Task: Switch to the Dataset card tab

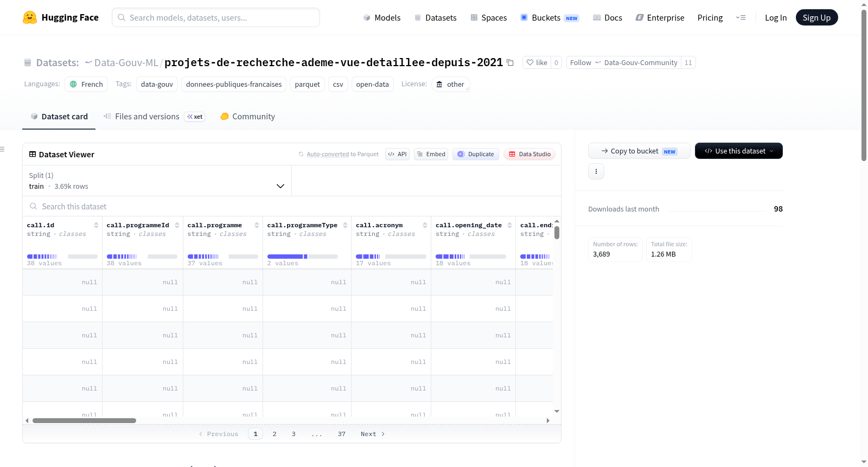Action: point(59,117)
